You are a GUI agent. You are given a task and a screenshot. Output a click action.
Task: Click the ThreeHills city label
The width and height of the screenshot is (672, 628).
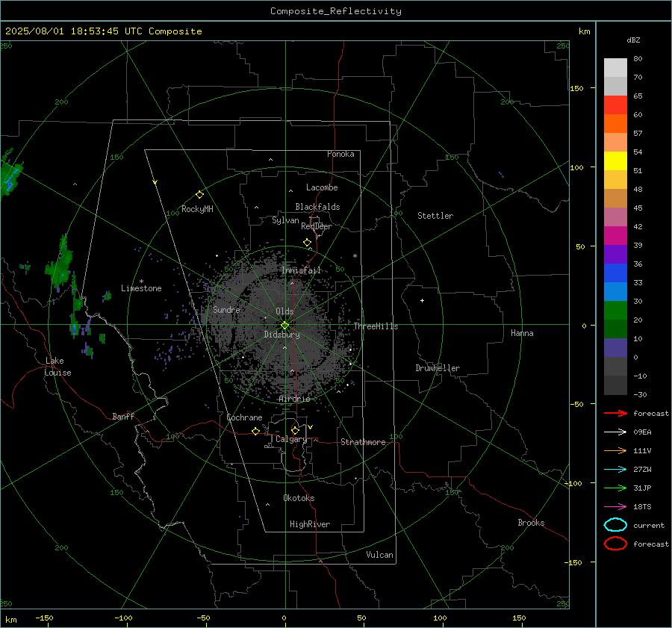click(x=376, y=326)
